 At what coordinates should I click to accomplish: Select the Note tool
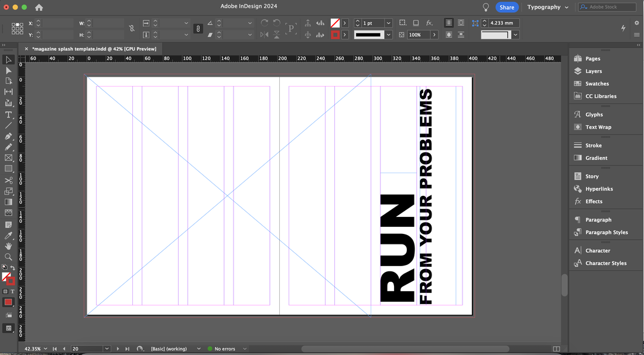(8, 225)
